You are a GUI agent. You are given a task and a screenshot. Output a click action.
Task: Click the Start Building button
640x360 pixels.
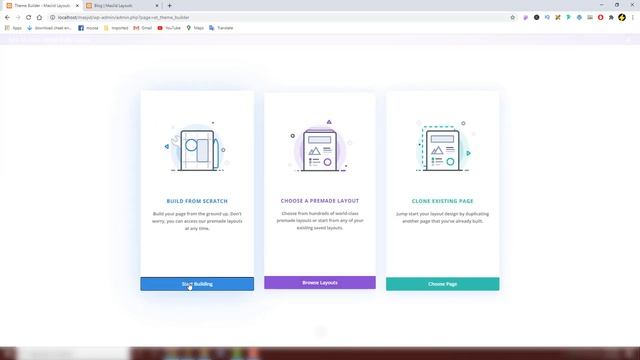[x=197, y=284]
